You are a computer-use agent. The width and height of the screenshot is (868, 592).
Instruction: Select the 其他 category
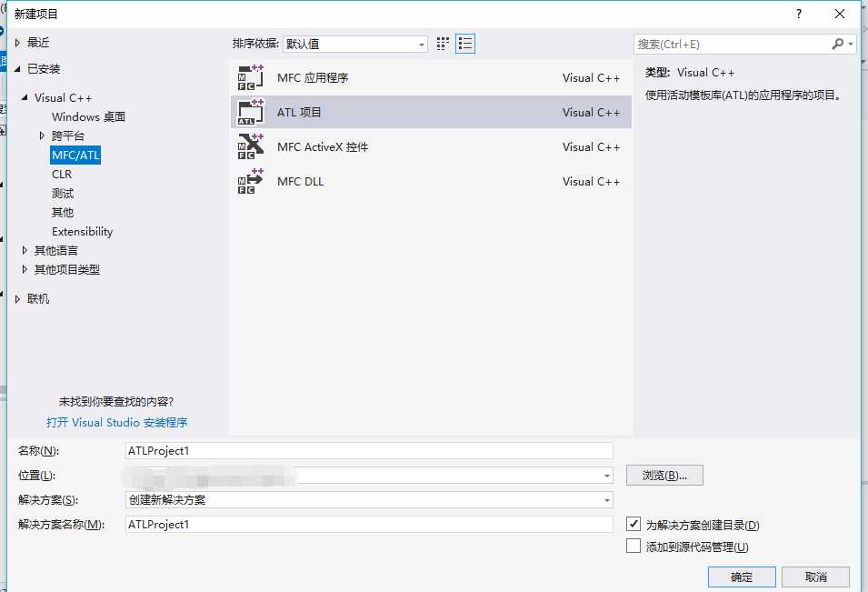click(x=63, y=212)
